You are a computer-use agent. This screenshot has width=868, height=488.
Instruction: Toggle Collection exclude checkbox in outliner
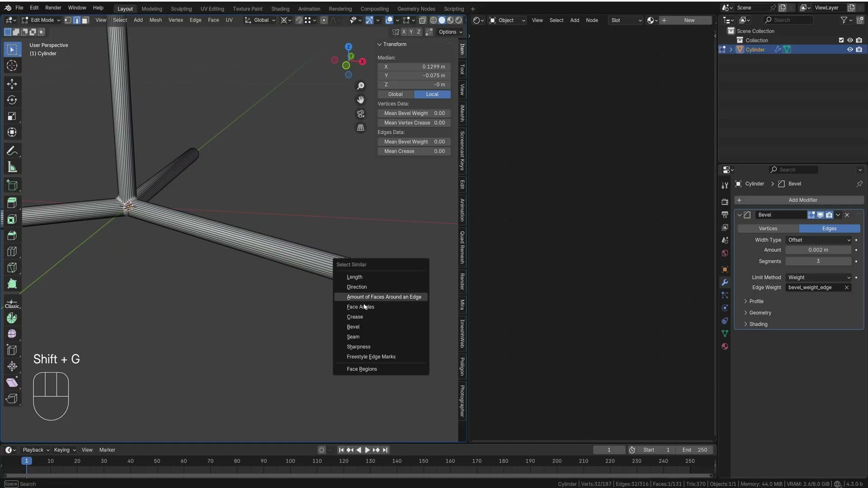click(841, 40)
